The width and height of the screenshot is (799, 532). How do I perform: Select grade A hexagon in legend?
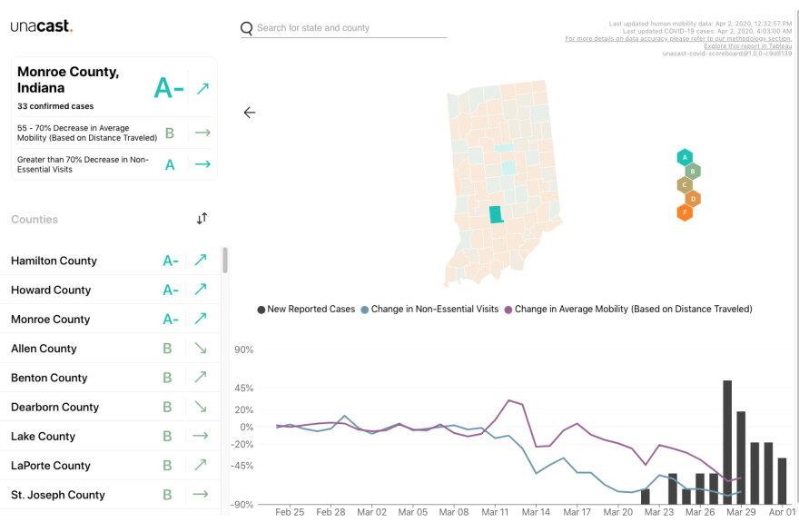(685, 157)
